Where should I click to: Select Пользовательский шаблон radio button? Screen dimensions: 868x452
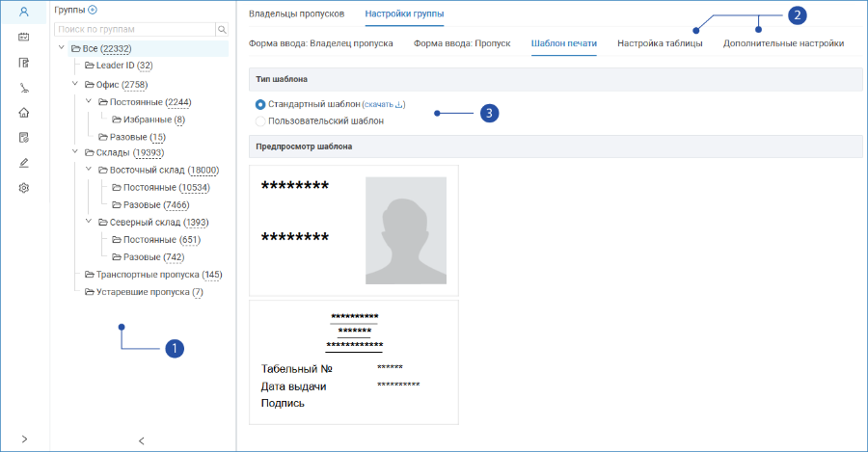click(x=260, y=121)
